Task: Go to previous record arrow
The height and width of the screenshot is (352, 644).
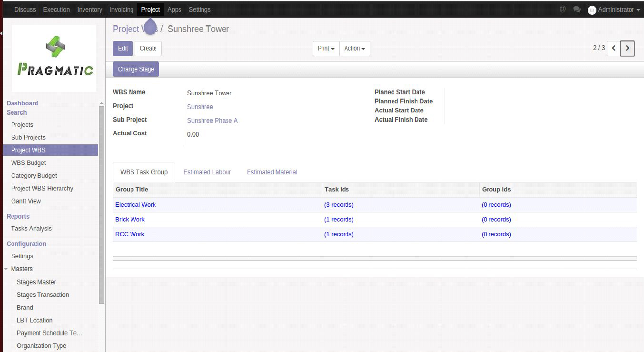Action: pyautogui.click(x=614, y=48)
